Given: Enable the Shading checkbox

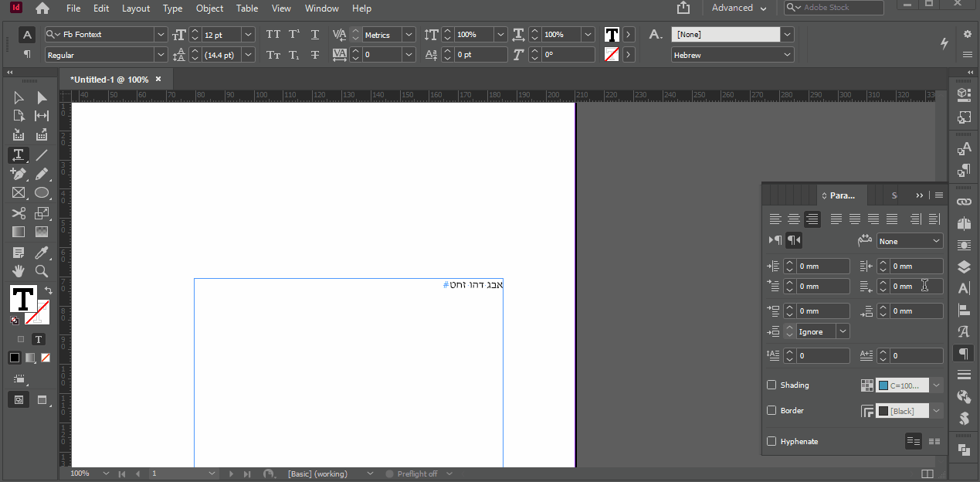Looking at the screenshot, I should (x=771, y=385).
